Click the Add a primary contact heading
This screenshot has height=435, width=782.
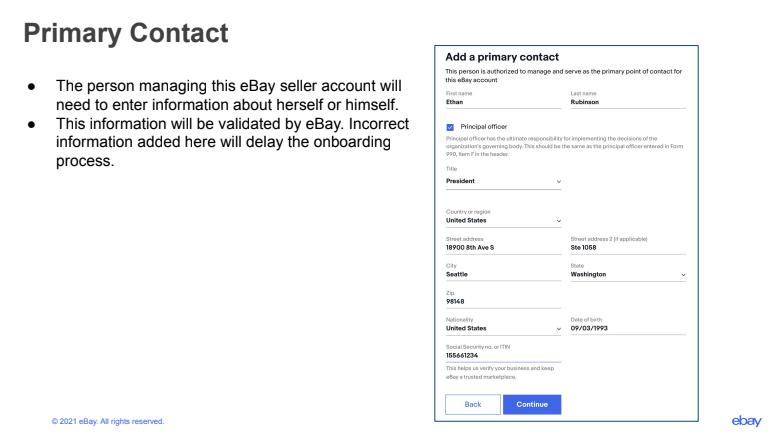pos(502,57)
